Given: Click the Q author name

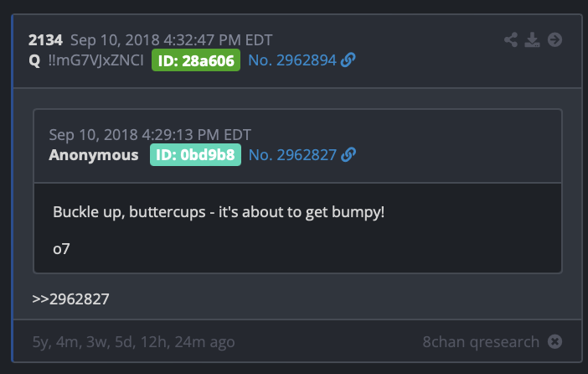Looking at the screenshot, I should point(34,60).
